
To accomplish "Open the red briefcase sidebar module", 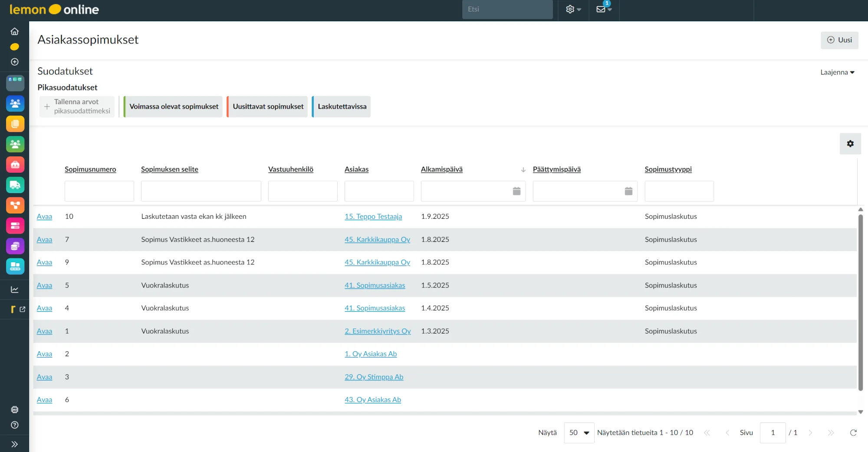I will click(15, 165).
